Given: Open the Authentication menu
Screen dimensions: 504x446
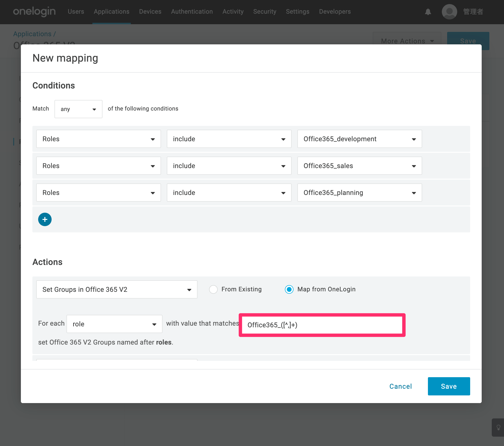Looking at the screenshot, I should coord(192,12).
